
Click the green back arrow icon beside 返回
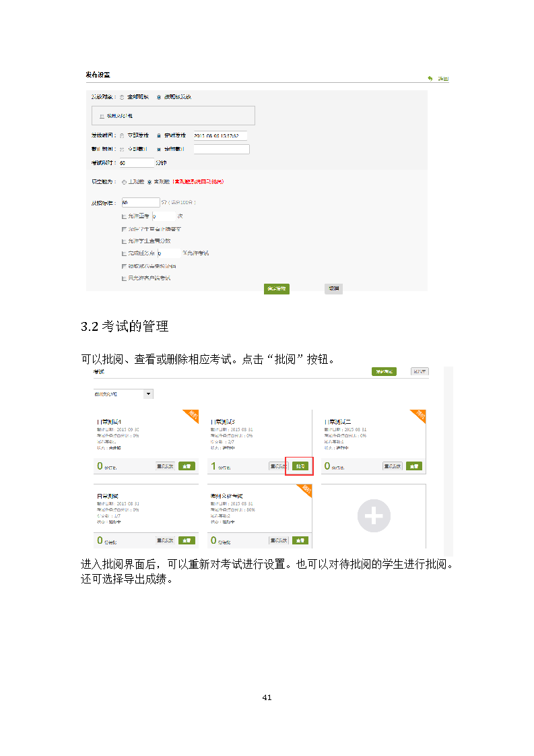[x=430, y=79]
